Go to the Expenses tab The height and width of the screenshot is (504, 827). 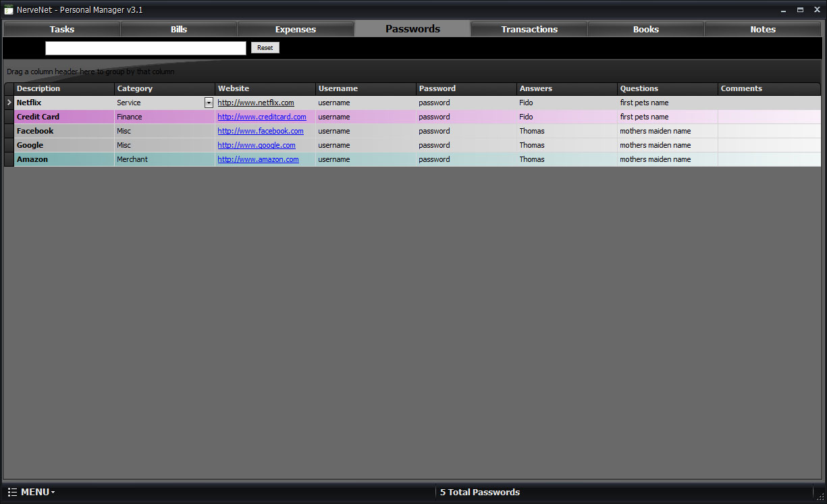point(296,29)
